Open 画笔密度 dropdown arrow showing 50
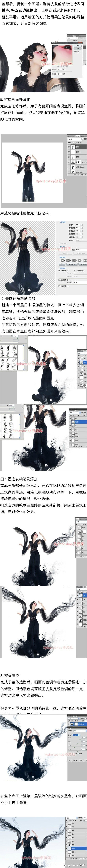 pos(81,228)
